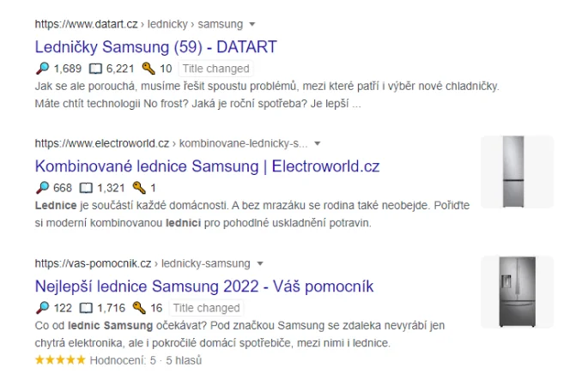Click Electroworld silver fridge thumbnail

[517, 172]
